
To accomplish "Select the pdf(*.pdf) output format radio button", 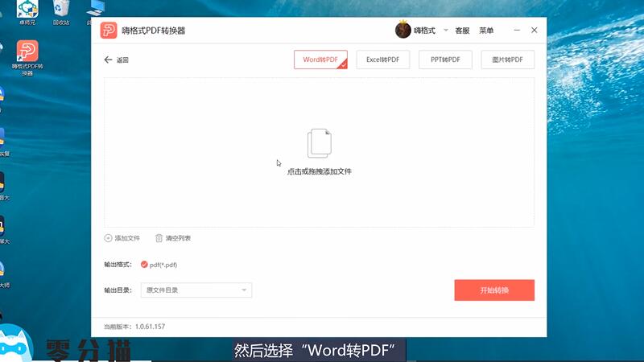I will (144, 265).
